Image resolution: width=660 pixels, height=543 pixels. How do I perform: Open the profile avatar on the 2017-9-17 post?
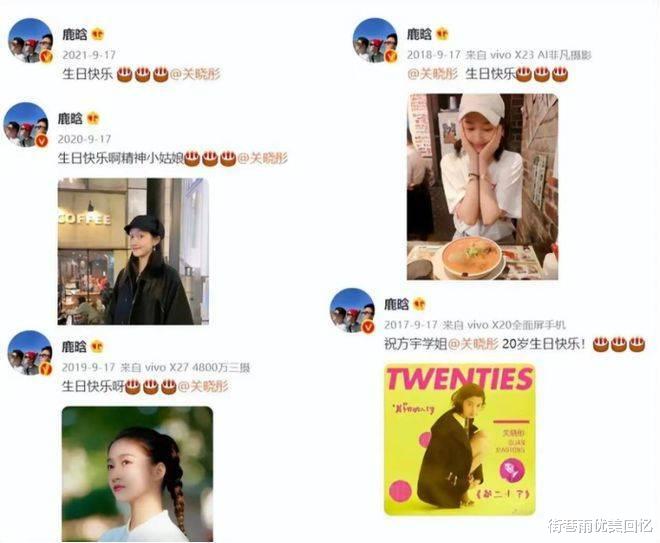(x=352, y=311)
